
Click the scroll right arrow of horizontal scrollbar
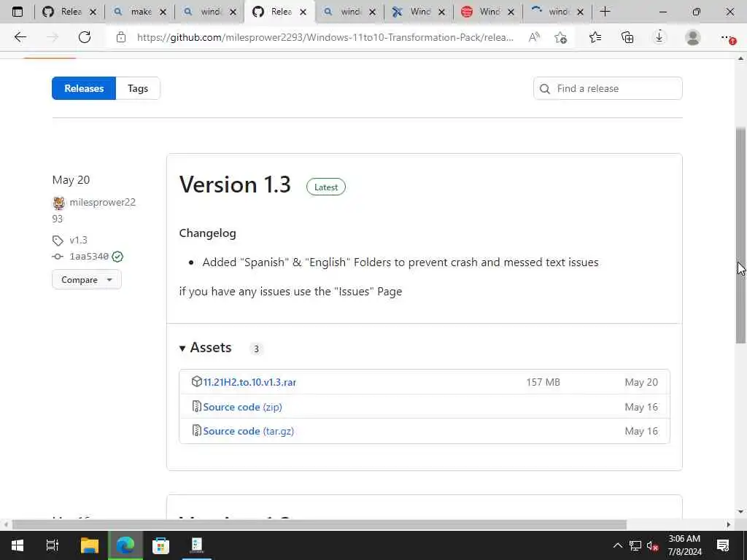point(729,524)
